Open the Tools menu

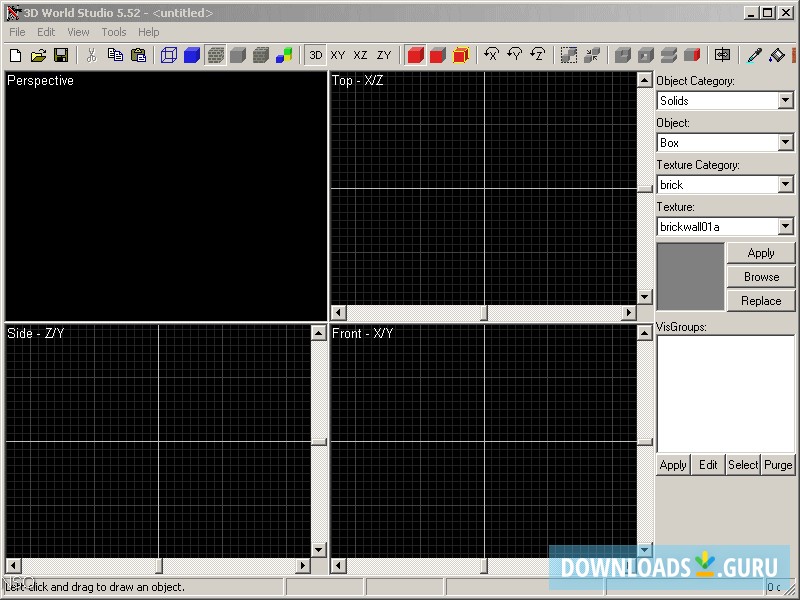coord(114,32)
